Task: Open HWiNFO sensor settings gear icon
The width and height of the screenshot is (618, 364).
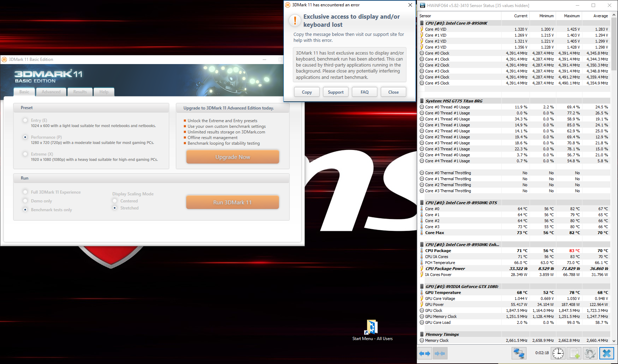Action: point(590,353)
